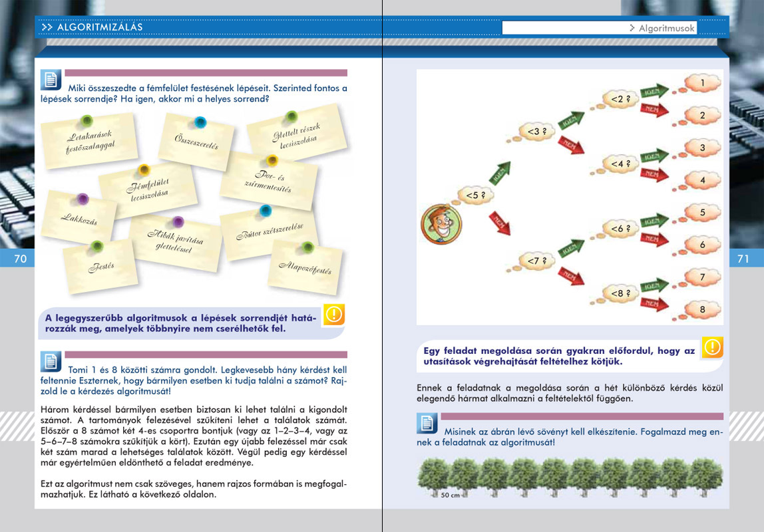Screen dimensions: 764x532
Task: Click the purple pin on the Lakkozás note
Action: 83,199
